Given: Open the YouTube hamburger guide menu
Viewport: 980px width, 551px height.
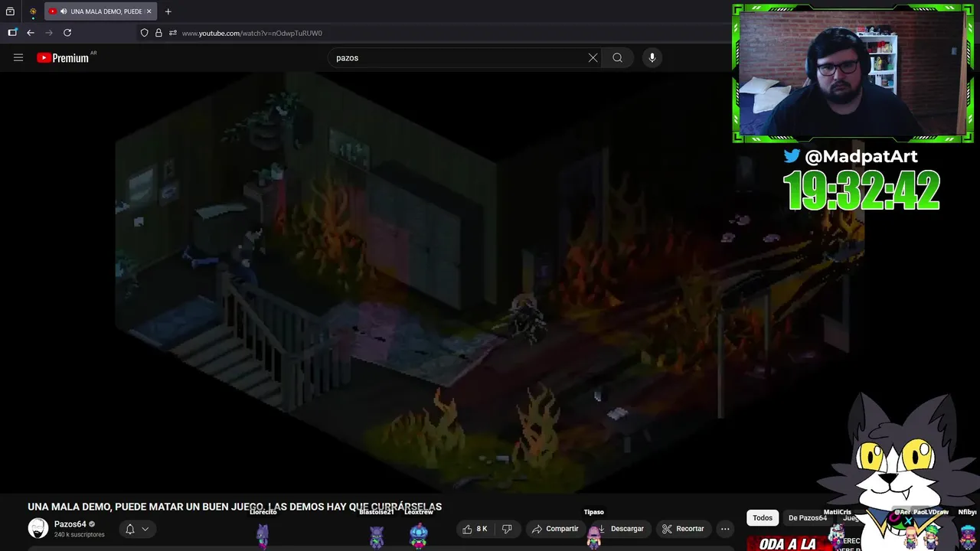Looking at the screenshot, I should coord(18,57).
